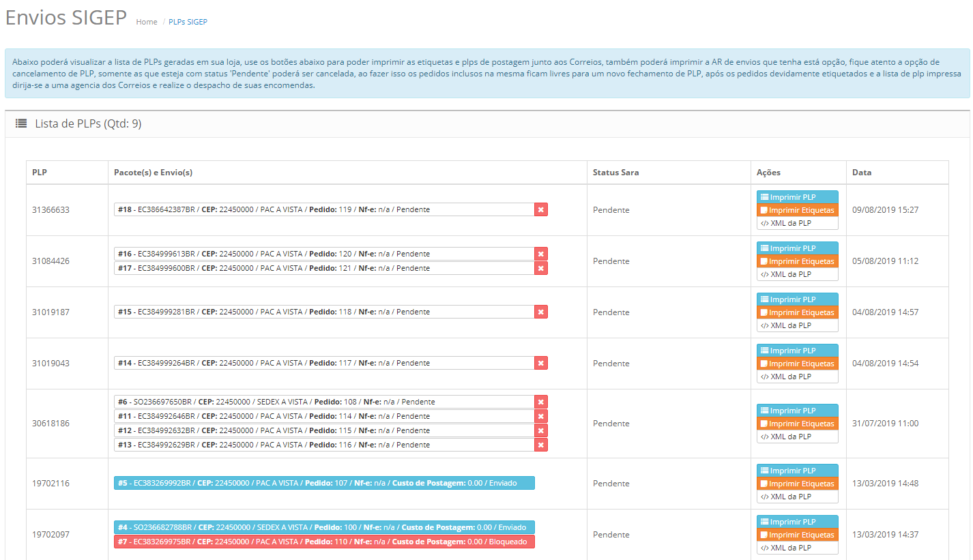Screen dimensions: 973x560
Task: Remove package #13 via red X icon
Action: 540,445
